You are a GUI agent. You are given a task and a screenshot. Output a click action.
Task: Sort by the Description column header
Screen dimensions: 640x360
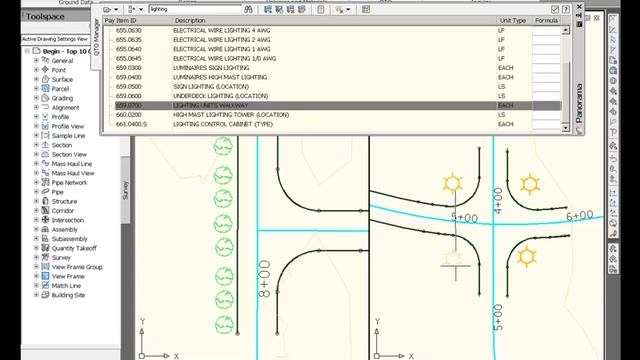(334, 20)
